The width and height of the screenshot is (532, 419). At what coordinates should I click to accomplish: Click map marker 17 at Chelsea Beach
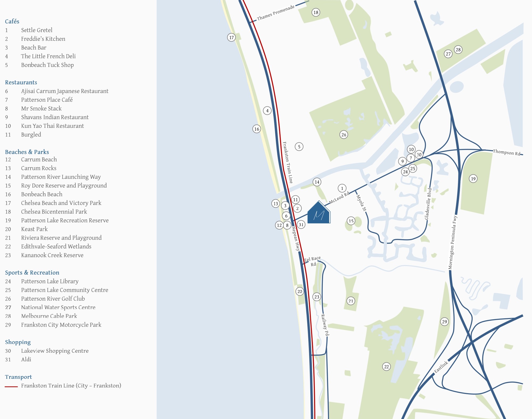click(231, 38)
